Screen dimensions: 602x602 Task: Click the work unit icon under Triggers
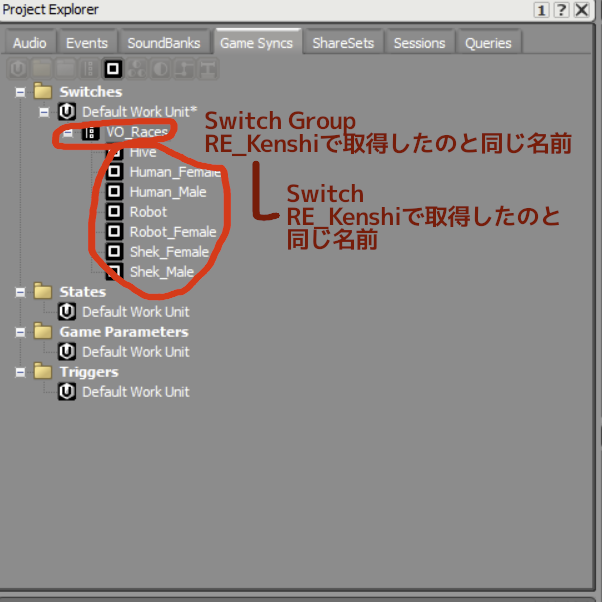click(67, 392)
